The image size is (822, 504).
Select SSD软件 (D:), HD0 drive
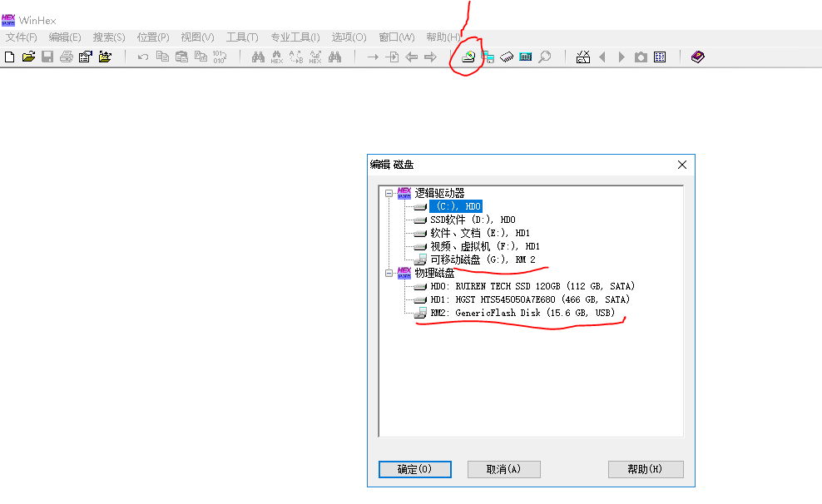[473, 220]
